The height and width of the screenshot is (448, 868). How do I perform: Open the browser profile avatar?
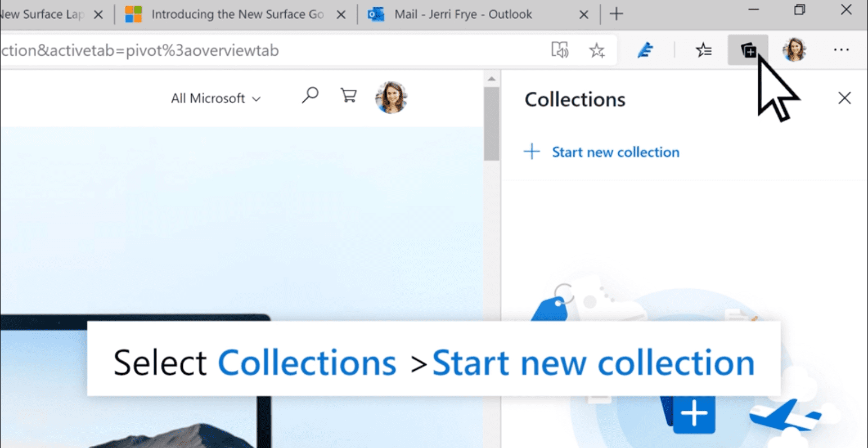coord(794,50)
